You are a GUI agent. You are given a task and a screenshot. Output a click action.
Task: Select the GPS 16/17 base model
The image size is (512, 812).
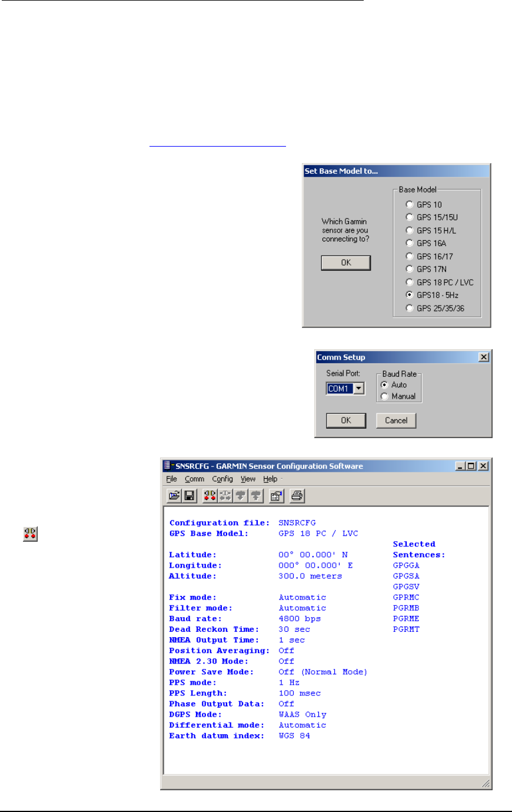pos(410,256)
